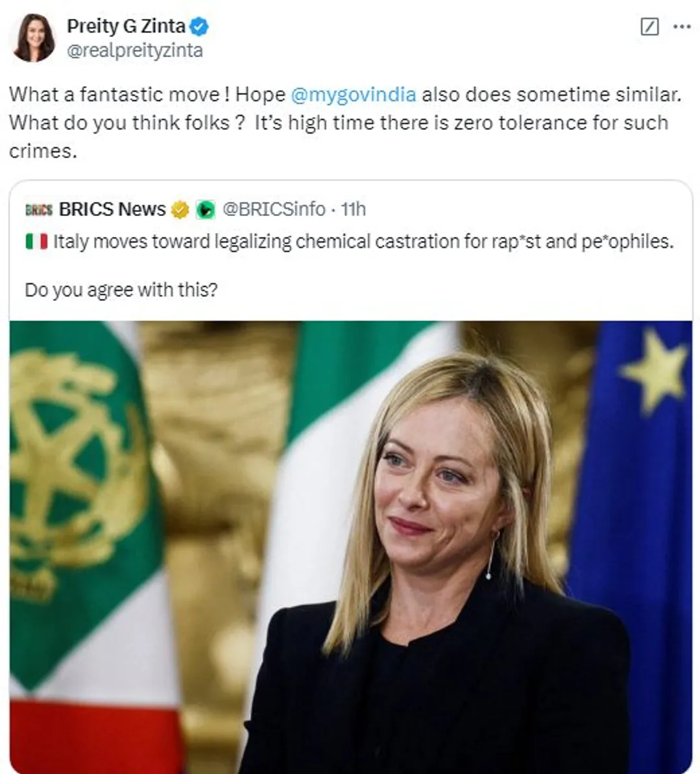This screenshot has width=700, height=774.
Task: Click the Grok explain-post icon
Action: (x=649, y=27)
